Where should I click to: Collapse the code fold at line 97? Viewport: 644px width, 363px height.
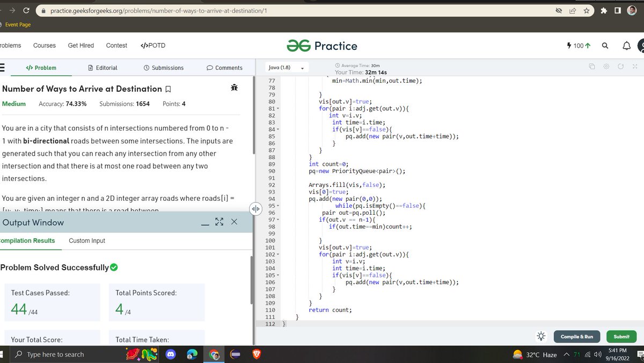click(x=277, y=220)
